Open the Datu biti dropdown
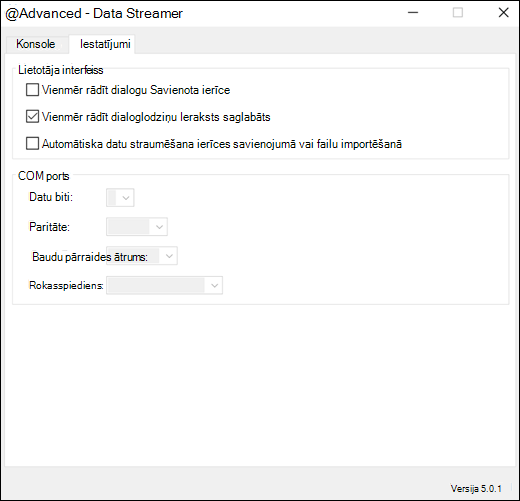520x501 pixels. [120, 198]
